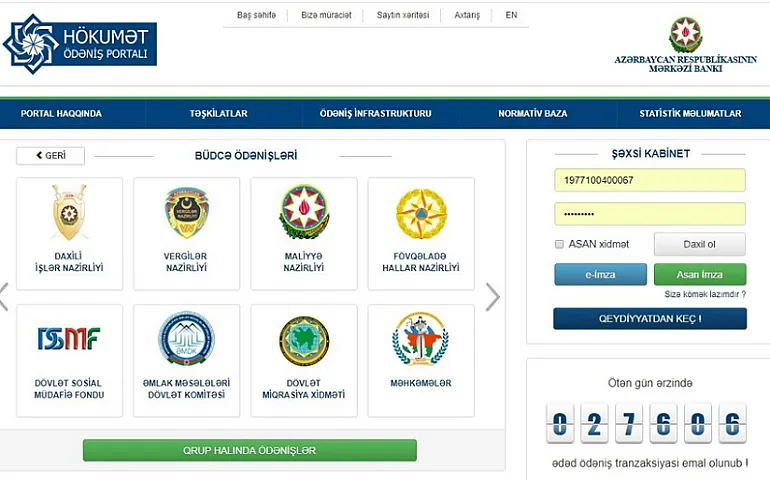
Task: Open the Məhkəmələr payments icon
Action: pyautogui.click(x=420, y=340)
